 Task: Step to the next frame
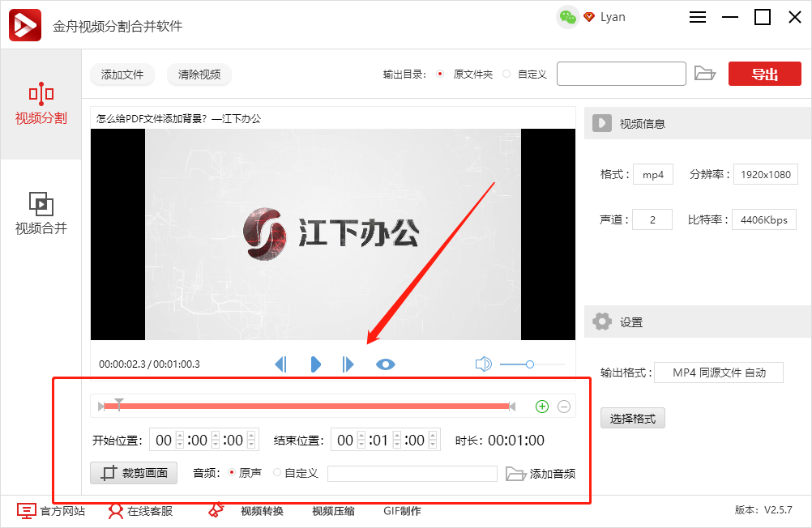[x=348, y=364]
